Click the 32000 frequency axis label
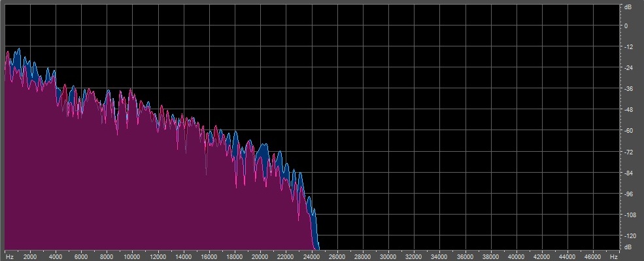Image resolution: width=644 pixels, height=261 pixels. click(414, 257)
